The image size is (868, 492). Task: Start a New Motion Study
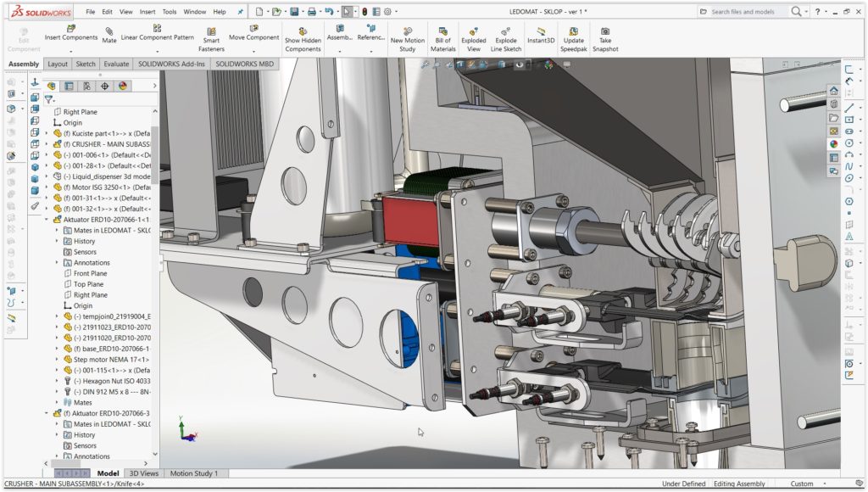pos(408,39)
